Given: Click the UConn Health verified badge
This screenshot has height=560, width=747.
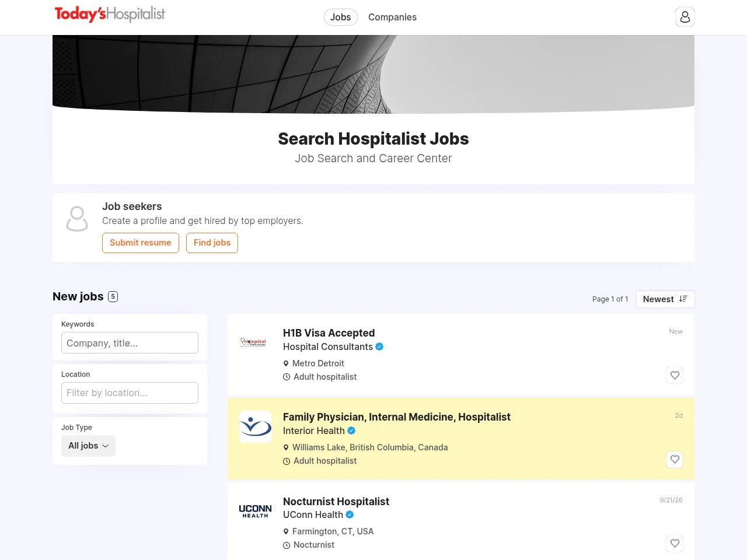Looking at the screenshot, I should [x=350, y=514].
